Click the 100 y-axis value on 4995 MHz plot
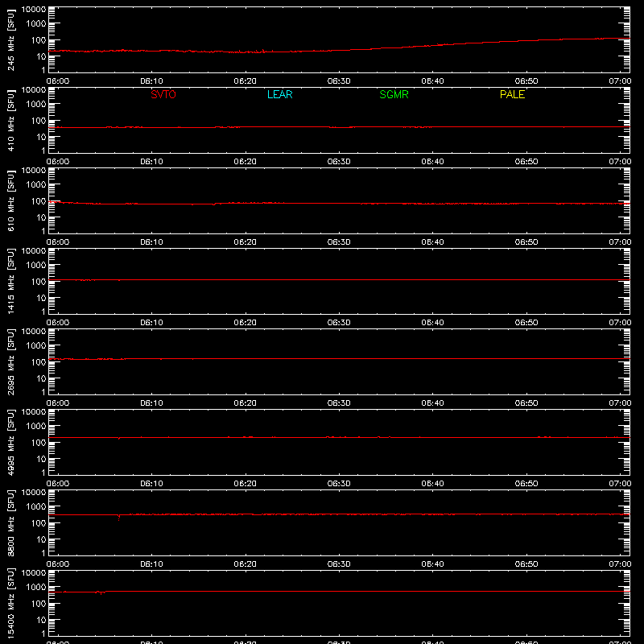The height and width of the screenshot is (644, 644). pyautogui.click(x=39, y=442)
